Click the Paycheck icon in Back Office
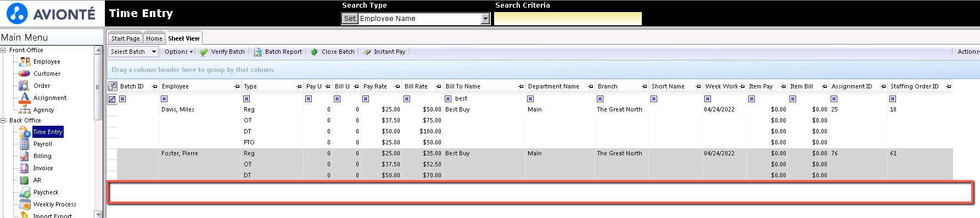This screenshot has height=218, width=980. [x=25, y=192]
